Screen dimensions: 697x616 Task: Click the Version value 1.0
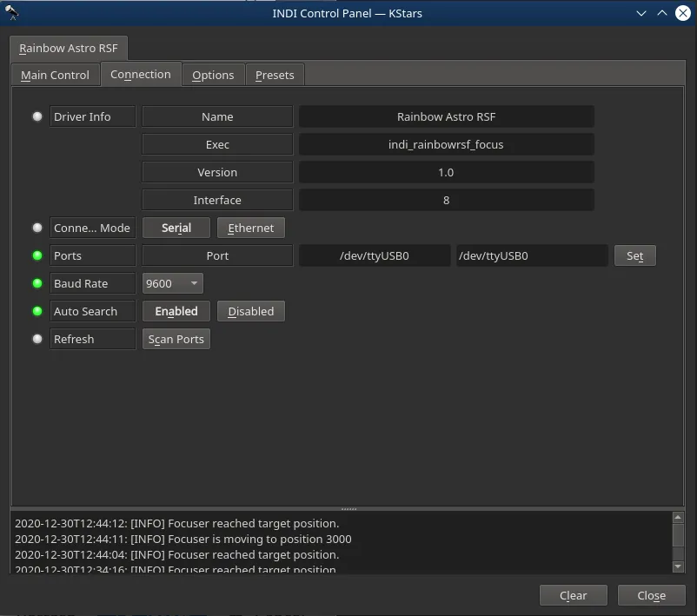[x=447, y=172]
